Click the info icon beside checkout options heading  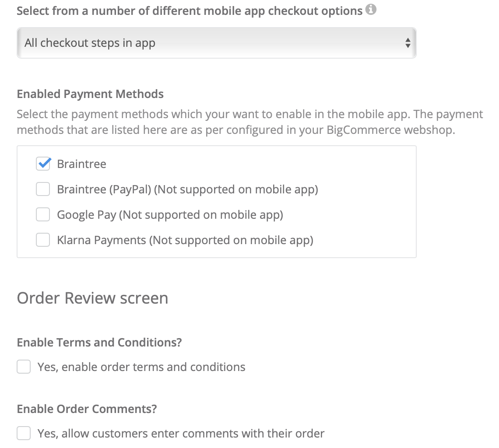coord(372,10)
